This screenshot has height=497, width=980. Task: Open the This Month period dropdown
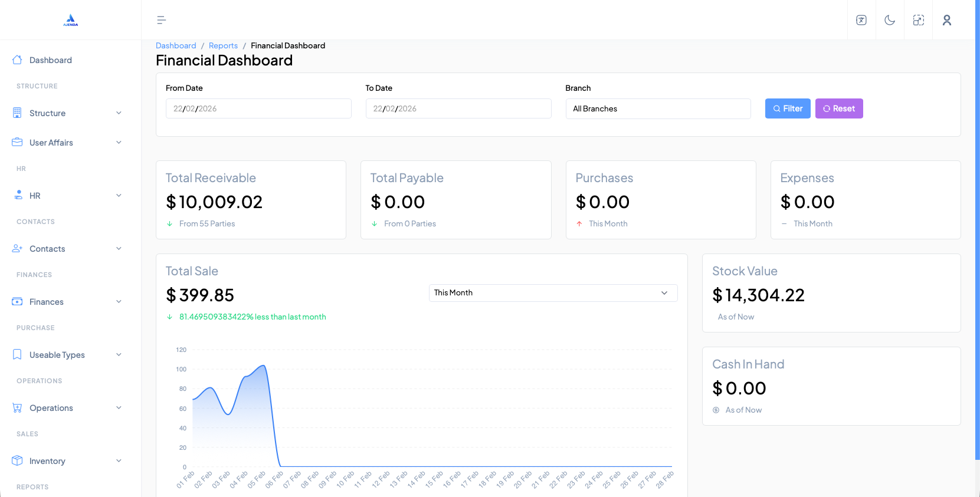(x=553, y=293)
